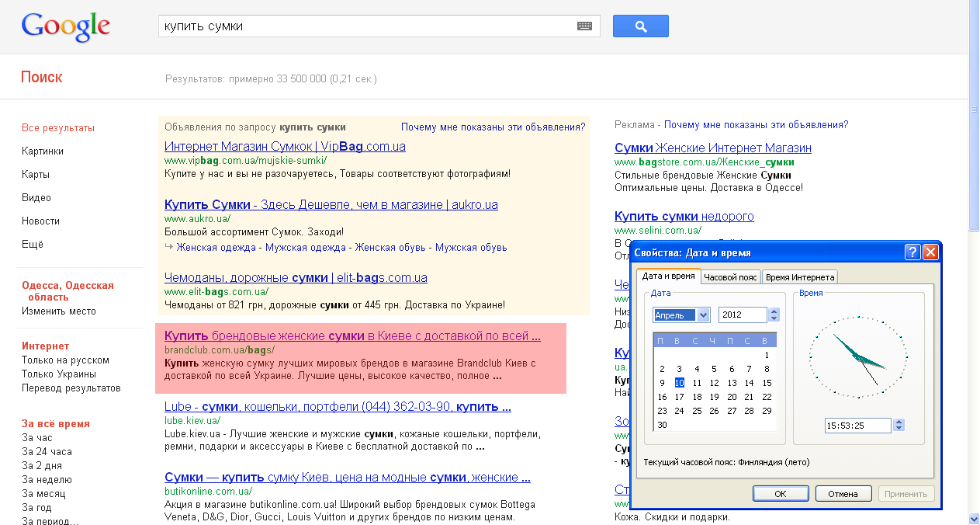Image resolution: width=980 pixels, height=525 pixels.
Task: Open the Купить сумки недорого selini ad
Action: pos(684,217)
